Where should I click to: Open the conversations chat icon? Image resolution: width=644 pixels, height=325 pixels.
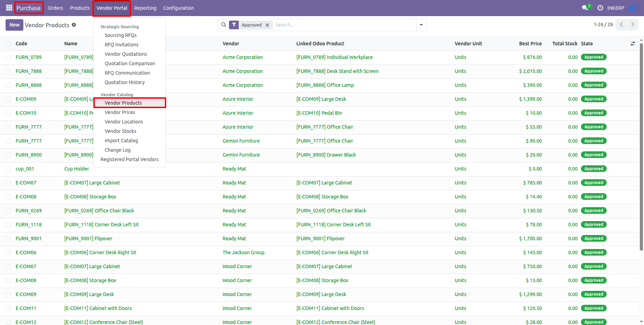(x=585, y=8)
